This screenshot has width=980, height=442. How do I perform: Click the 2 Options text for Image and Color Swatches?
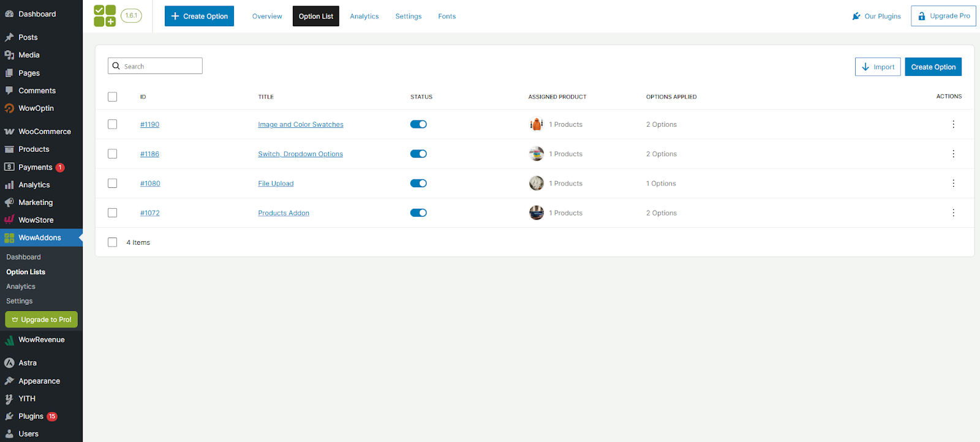661,124
